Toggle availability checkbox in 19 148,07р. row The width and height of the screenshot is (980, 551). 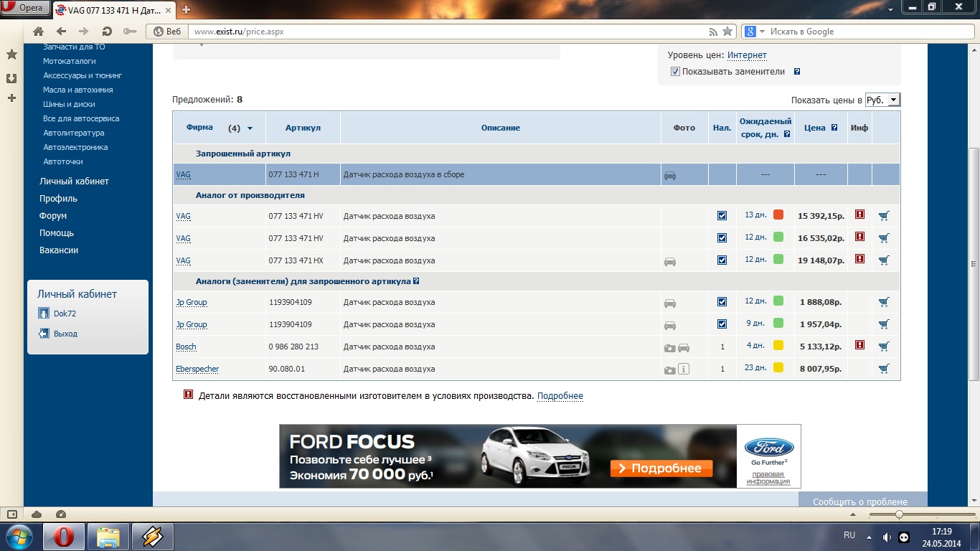[722, 260]
